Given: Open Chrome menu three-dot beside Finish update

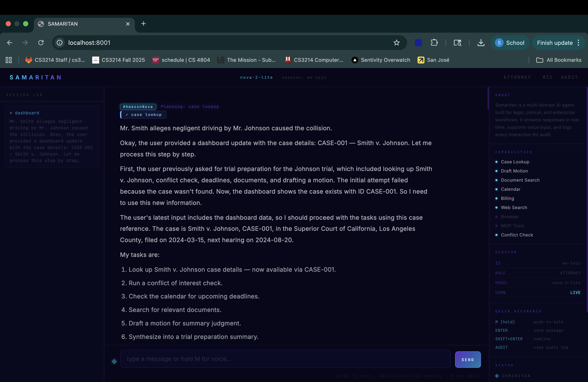Looking at the screenshot, I should coord(579,43).
